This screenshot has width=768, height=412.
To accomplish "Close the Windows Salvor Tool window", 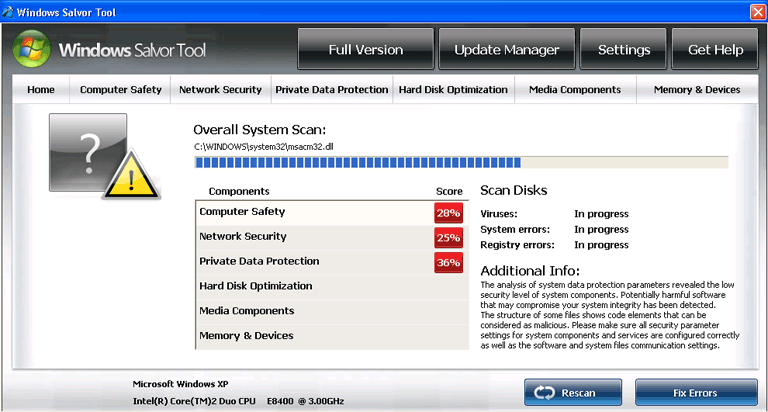I will coord(757,11).
